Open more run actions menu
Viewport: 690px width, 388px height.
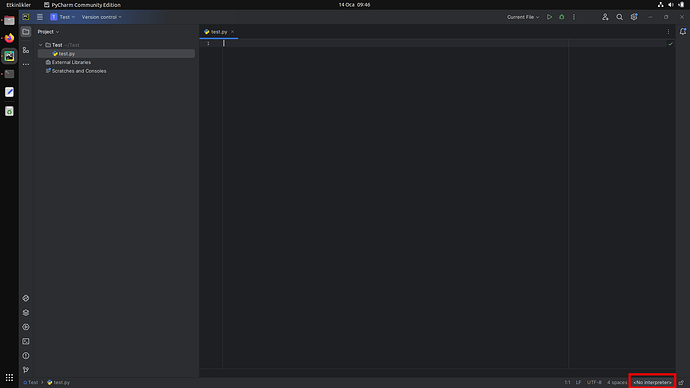coord(574,17)
